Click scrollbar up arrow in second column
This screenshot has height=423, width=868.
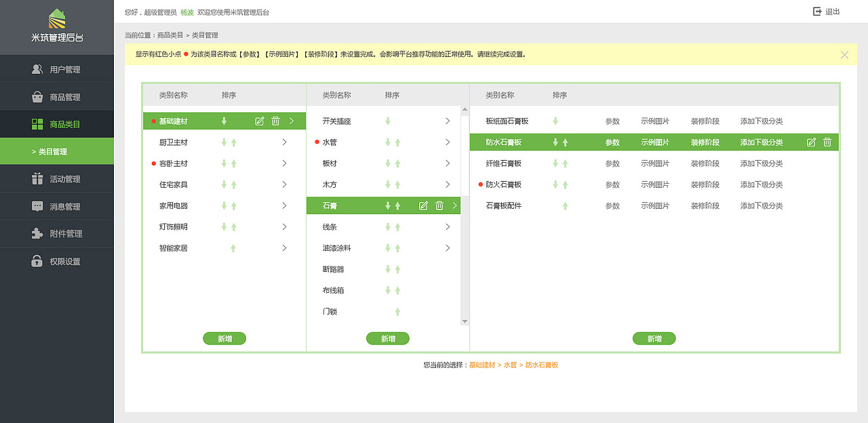pyautogui.click(x=465, y=109)
